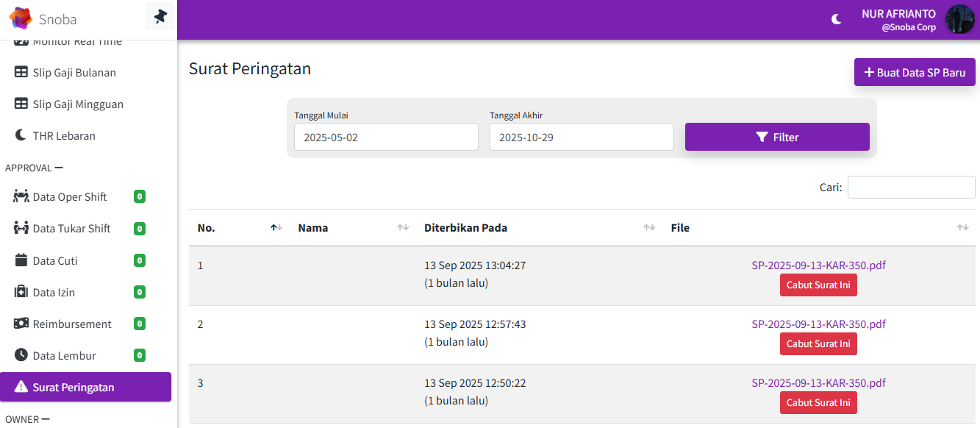The width and height of the screenshot is (980, 428).
Task: Open Slip Gaji Bulanan menu
Action: click(74, 73)
